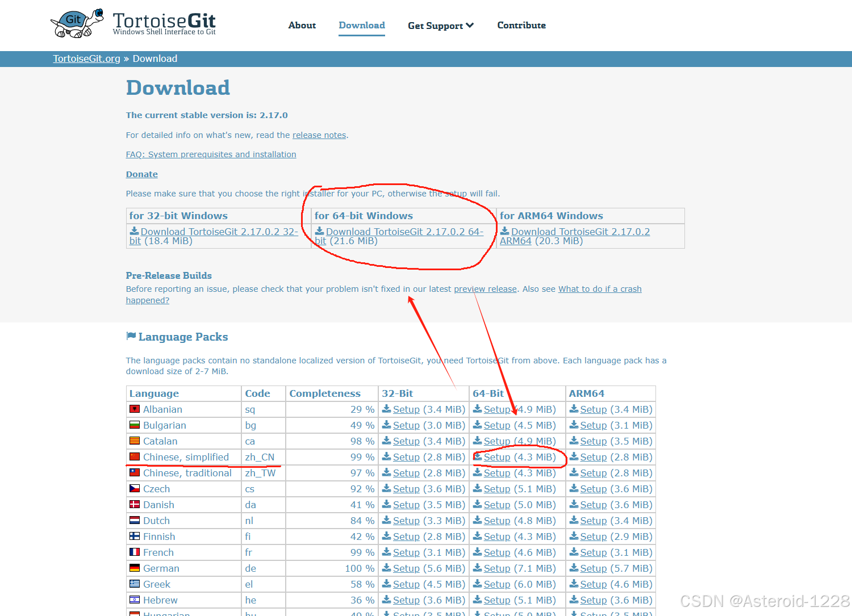Download Albanian 32-Bit Setup (3.4 MiB)
This screenshot has height=616, width=852.
[406, 409]
